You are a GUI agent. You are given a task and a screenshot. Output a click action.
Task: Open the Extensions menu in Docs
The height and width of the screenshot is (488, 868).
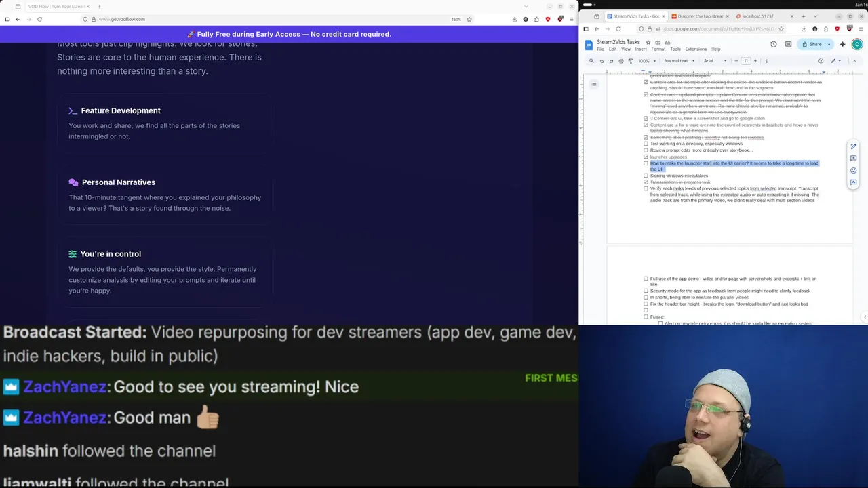pos(696,49)
